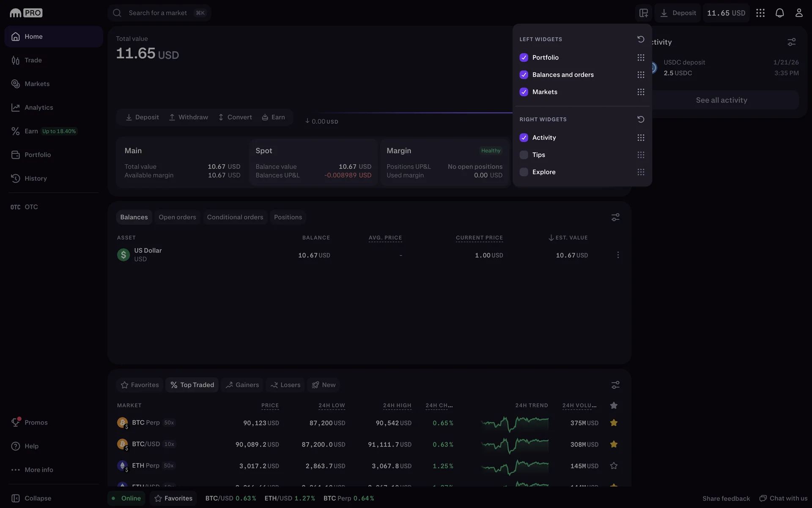
Task: Reset the left widgets layout
Action: (x=641, y=39)
